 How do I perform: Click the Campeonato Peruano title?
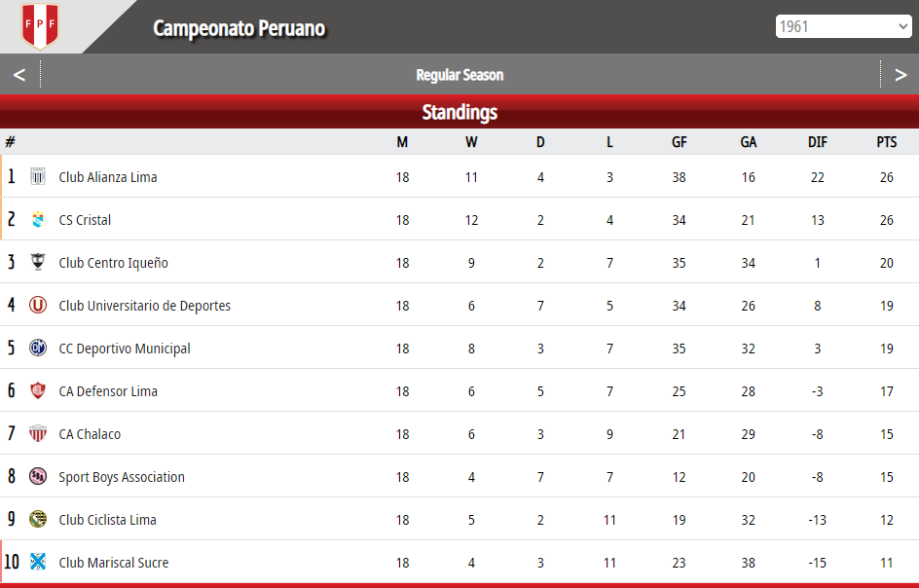[x=239, y=28]
